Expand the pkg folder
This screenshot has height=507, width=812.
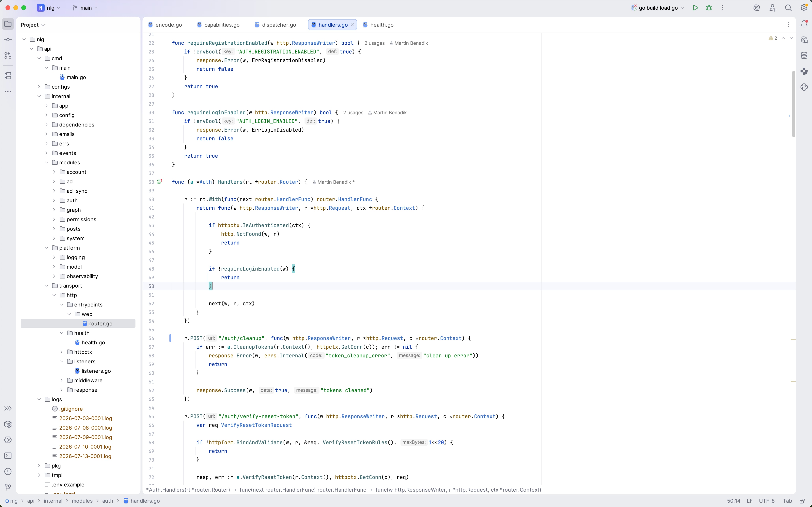39,466
